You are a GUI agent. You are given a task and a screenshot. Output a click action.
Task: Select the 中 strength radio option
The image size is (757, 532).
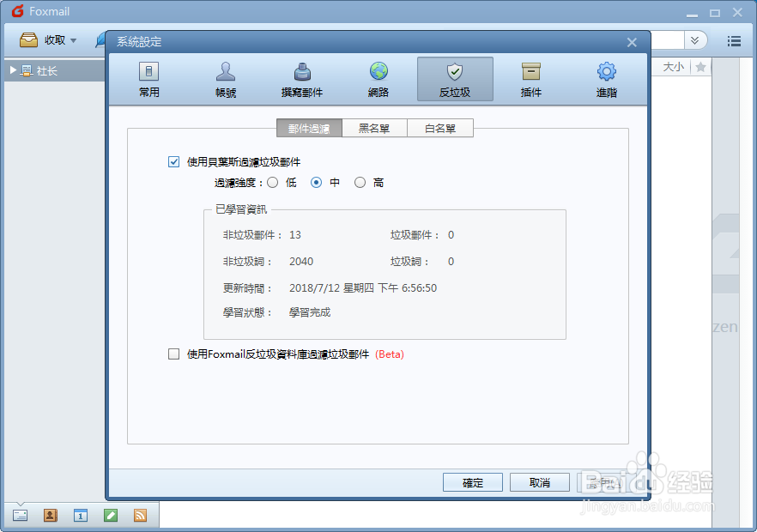(318, 182)
